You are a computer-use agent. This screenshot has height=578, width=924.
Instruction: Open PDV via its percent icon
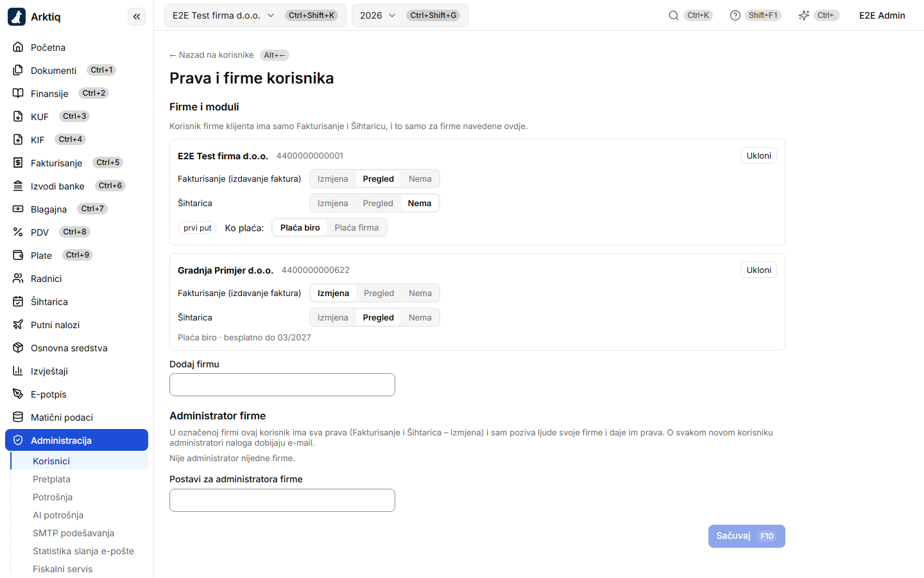click(18, 232)
